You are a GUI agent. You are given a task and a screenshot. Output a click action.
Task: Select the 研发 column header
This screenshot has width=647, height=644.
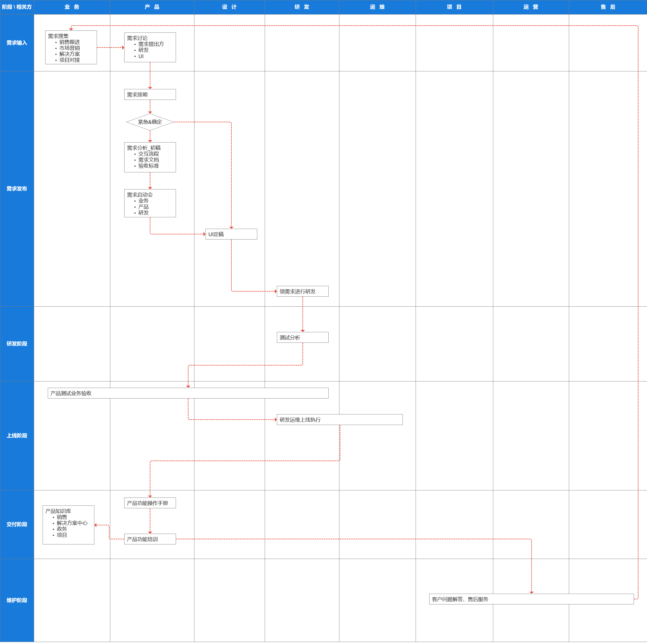[302, 7]
